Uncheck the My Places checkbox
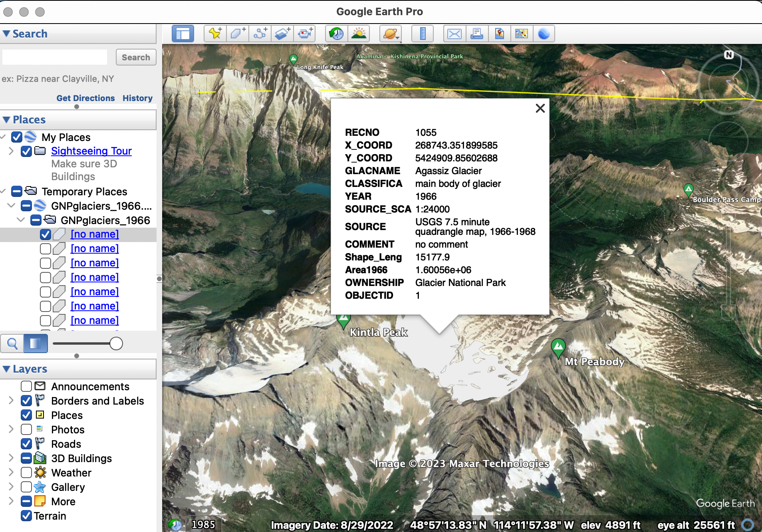 17,137
